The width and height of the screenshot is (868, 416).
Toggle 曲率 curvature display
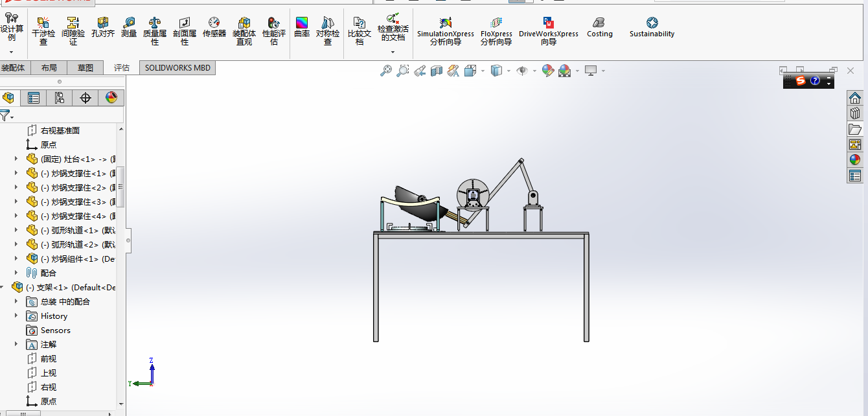pos(303,27)
